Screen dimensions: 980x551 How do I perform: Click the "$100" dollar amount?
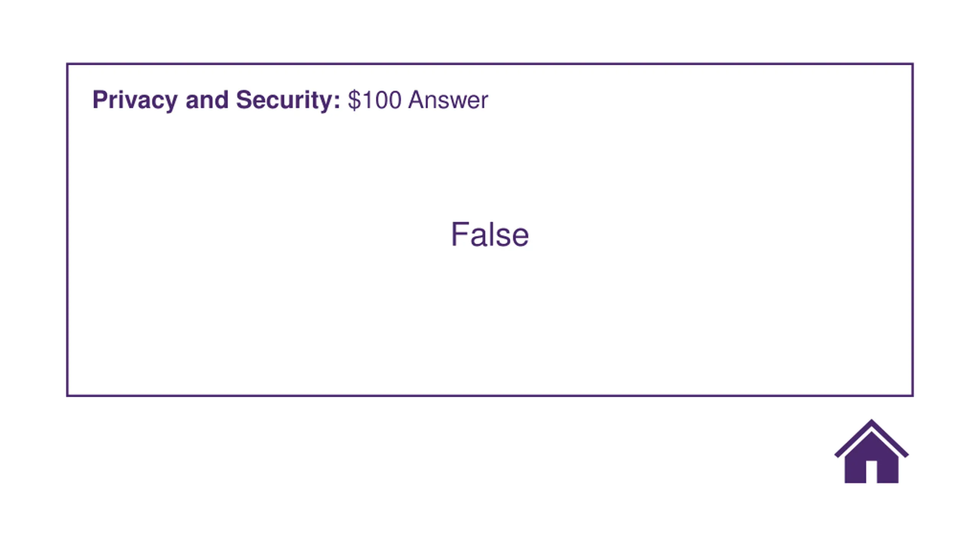[x=374, y=100]
